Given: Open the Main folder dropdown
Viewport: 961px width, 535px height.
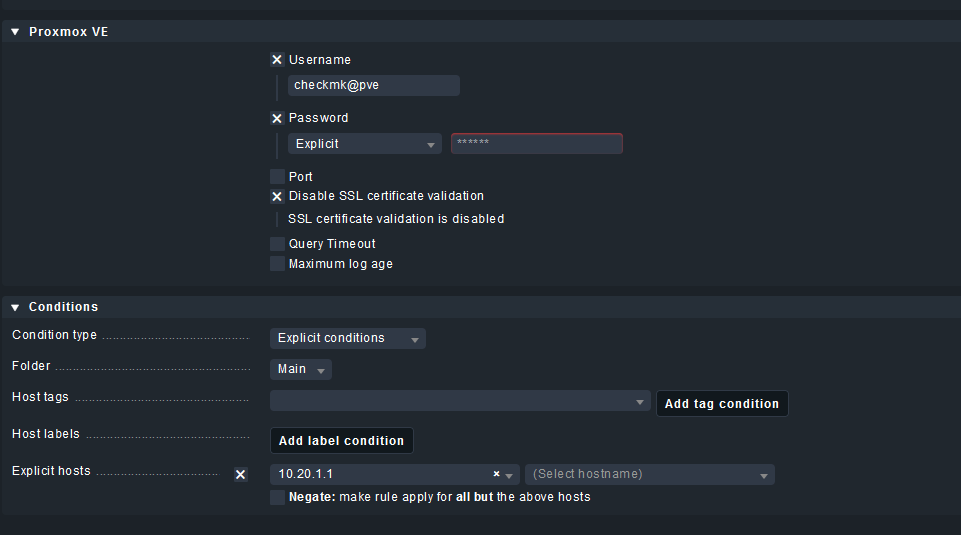Looking at the screenshot, I should (x=301, y=370).
